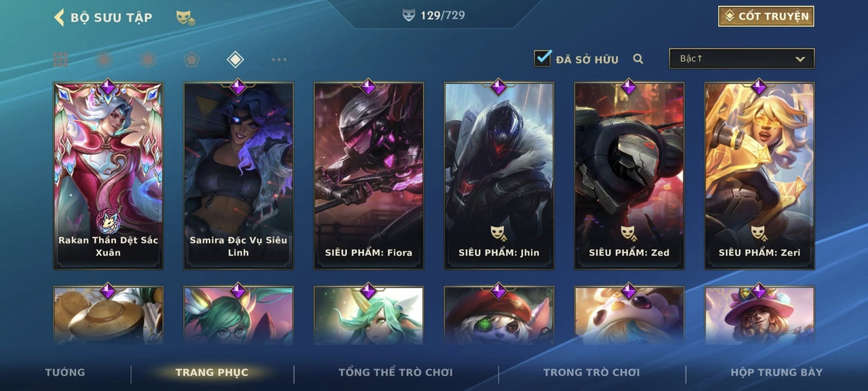
Task: Select the first circular rarity filter icon
Action: [104, 60]
